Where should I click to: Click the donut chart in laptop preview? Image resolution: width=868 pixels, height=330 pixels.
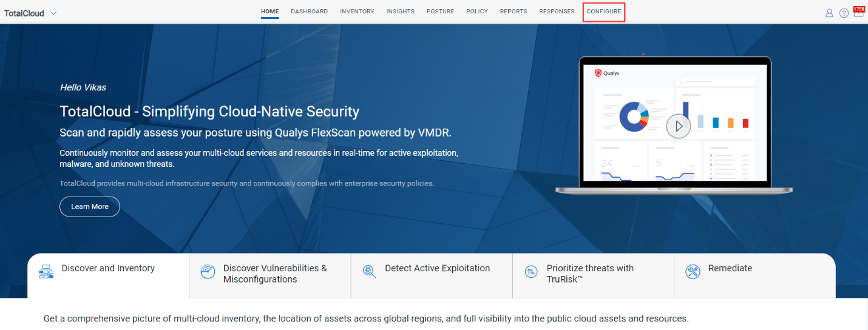click(x=634, y=117)
